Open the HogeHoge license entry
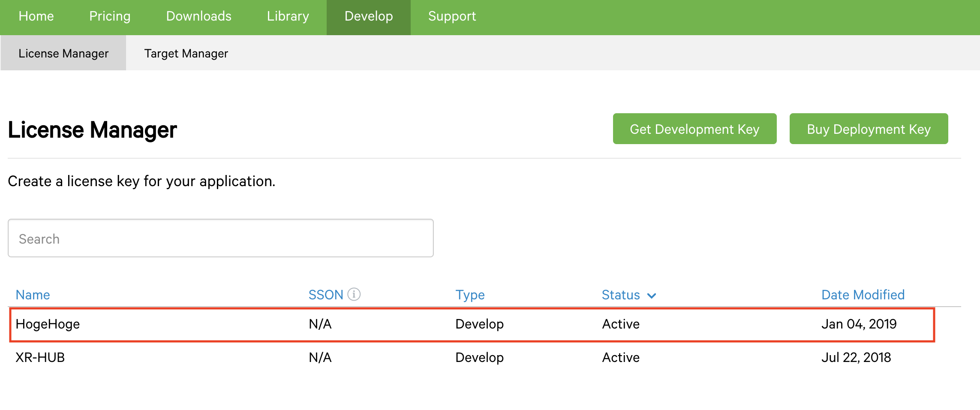 [48, 324]
